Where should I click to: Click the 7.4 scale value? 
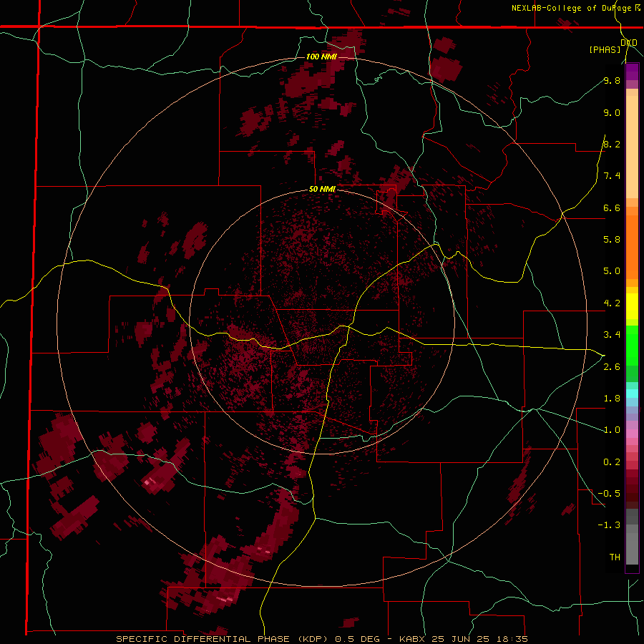612,176
